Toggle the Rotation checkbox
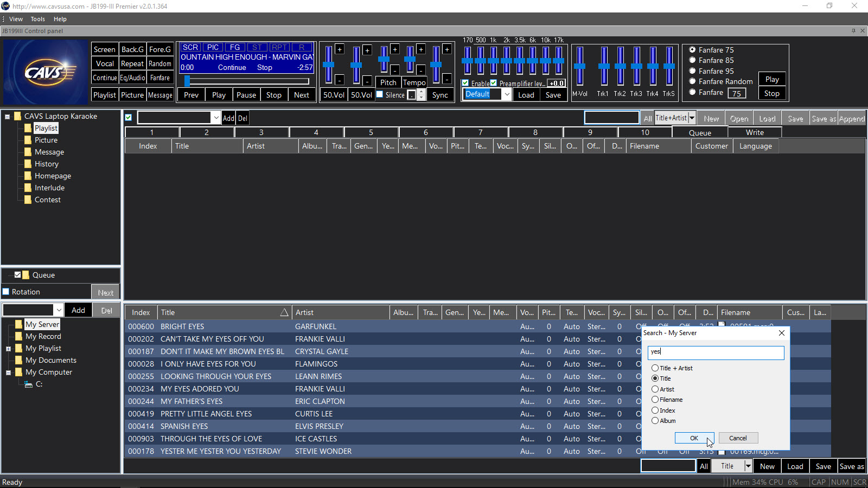This screenshot has width=868, height=488. click(6, 292)
